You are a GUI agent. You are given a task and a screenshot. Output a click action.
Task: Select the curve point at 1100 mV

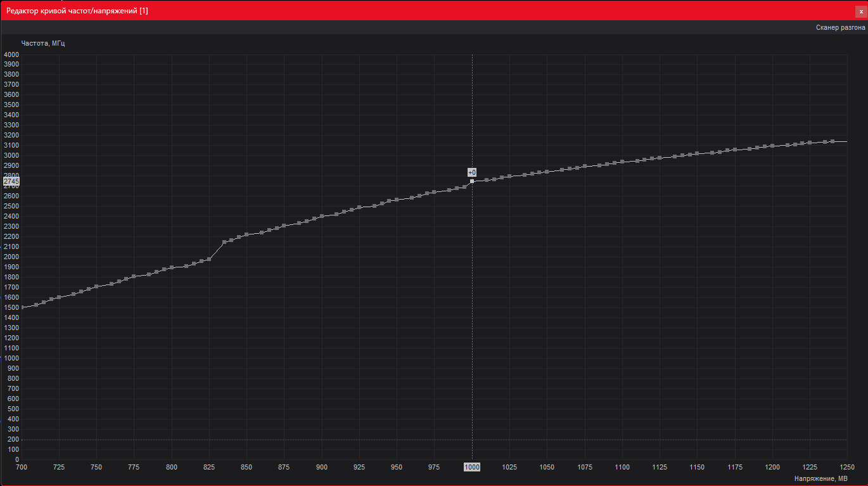[x=622, y=162]
